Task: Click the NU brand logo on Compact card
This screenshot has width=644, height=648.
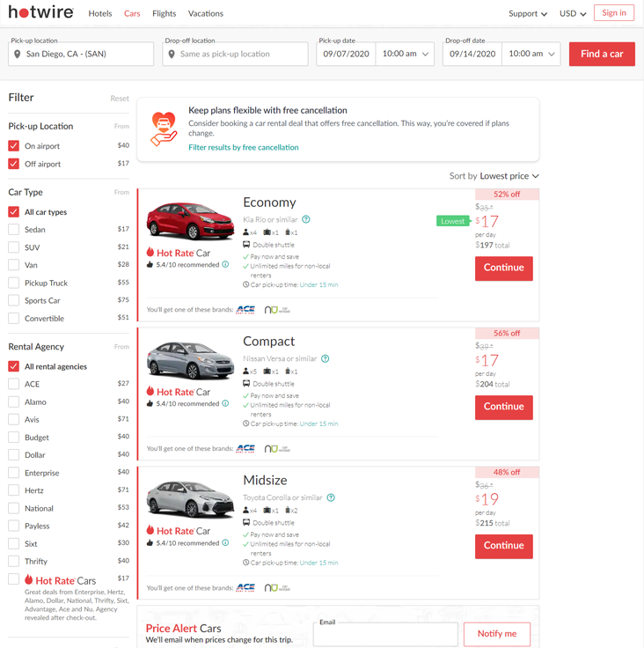Action: pyautogui.click(x=277, y=449)
